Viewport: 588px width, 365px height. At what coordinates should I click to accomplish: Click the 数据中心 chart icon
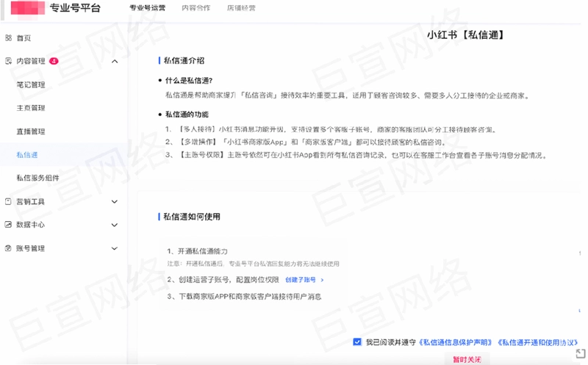[x=8, y=225]
